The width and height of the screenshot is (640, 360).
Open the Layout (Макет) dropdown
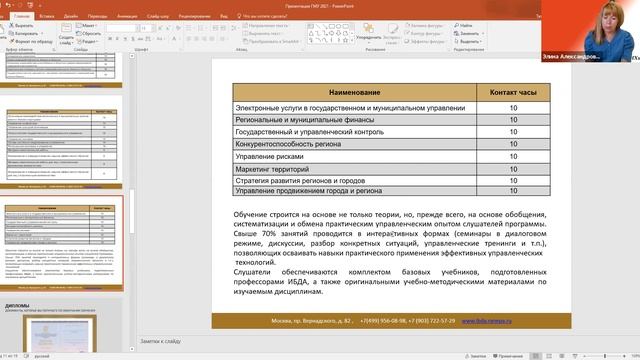pos(87,25)
